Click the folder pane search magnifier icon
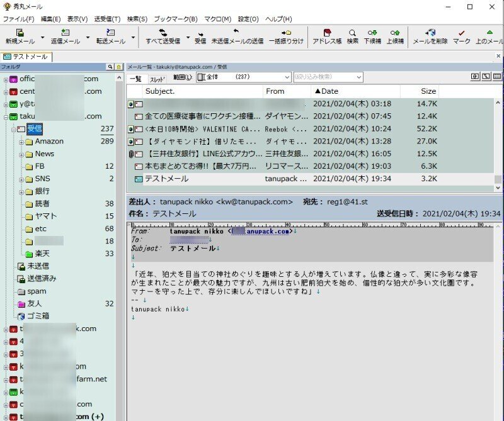Image resolution: width=504 pixels, height=421 pixels. coord(110,67)
